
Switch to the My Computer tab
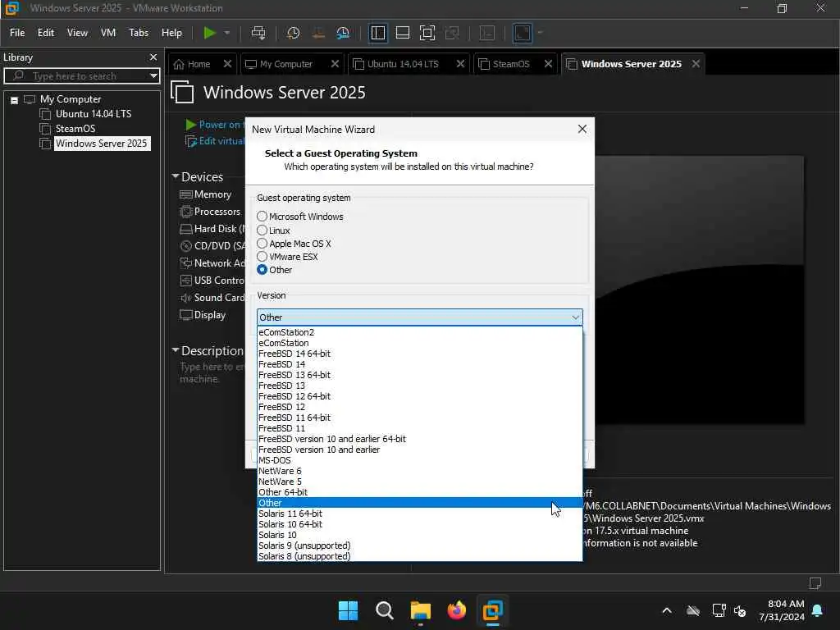click(x=285, y=64)
